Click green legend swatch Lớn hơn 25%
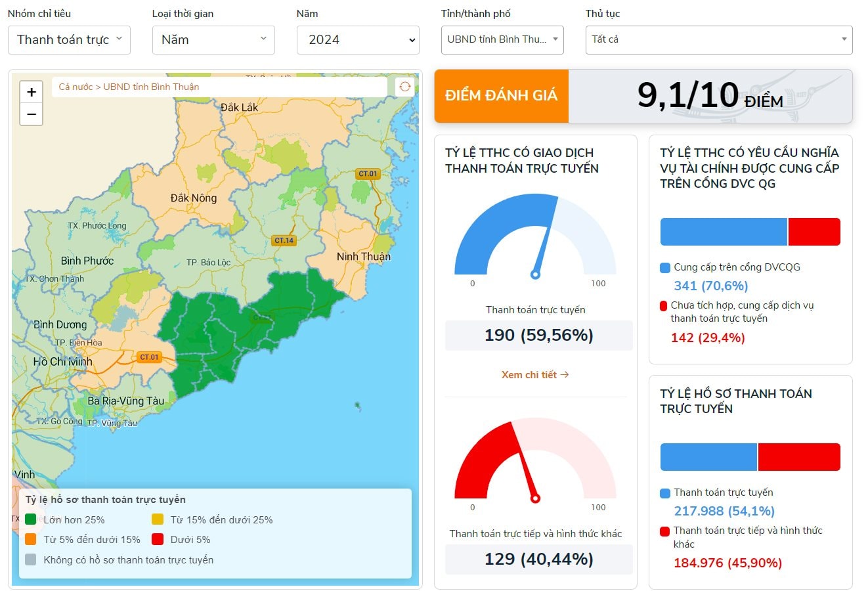Image resolution: width=868 pixels, height=591 pixels. tap(30, 519)
